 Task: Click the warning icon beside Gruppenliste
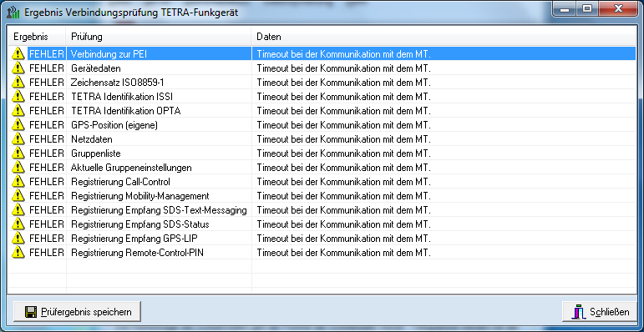tap(18, 153)
